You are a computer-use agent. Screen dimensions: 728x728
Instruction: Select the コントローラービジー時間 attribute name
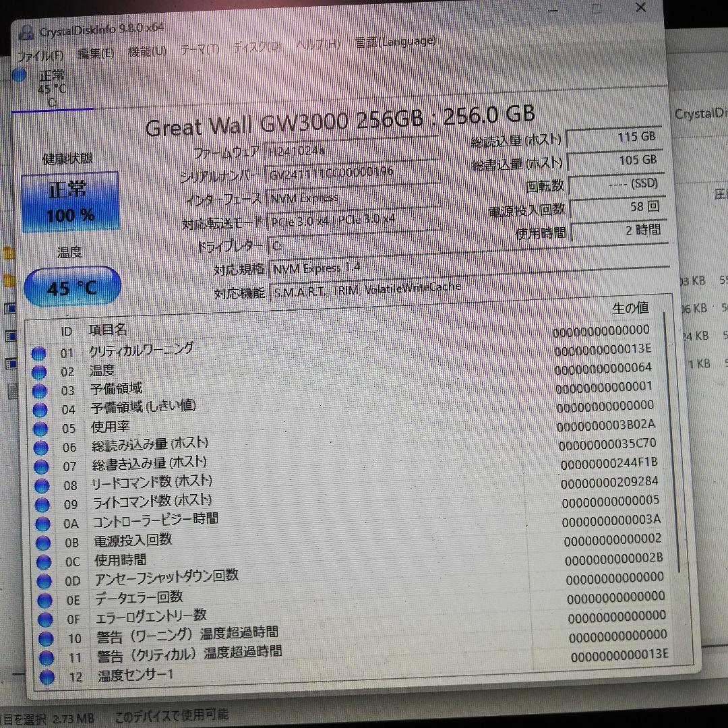[x=156, y=520]
